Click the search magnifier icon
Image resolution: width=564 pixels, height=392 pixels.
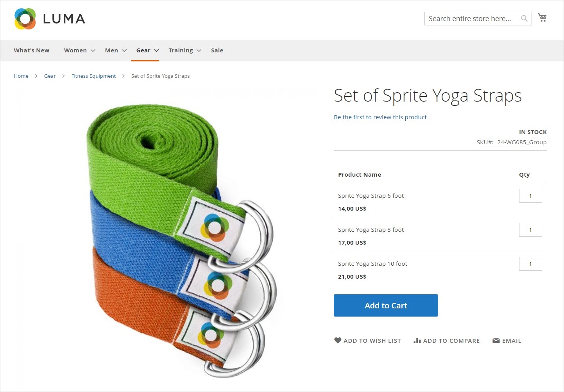(524, 18)
